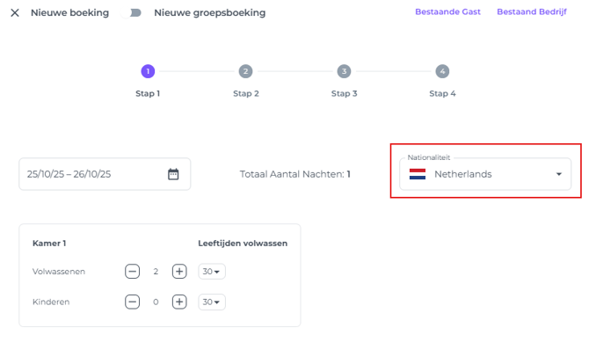Increase Volwassenen count with plus
This screenshot has height=364, width=589.
point(179,272)
